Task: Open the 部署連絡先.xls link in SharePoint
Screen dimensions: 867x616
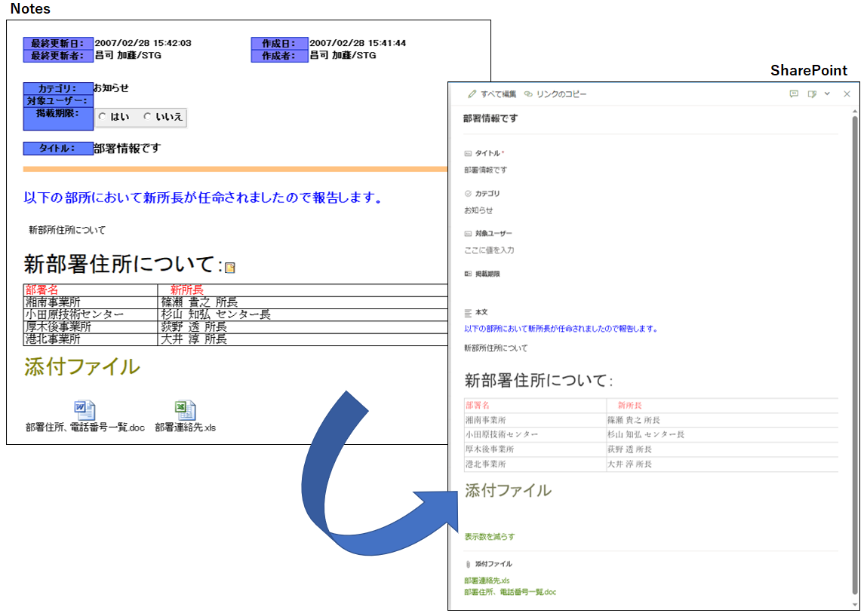Action: pyautogui.click(x=487, y=581)
